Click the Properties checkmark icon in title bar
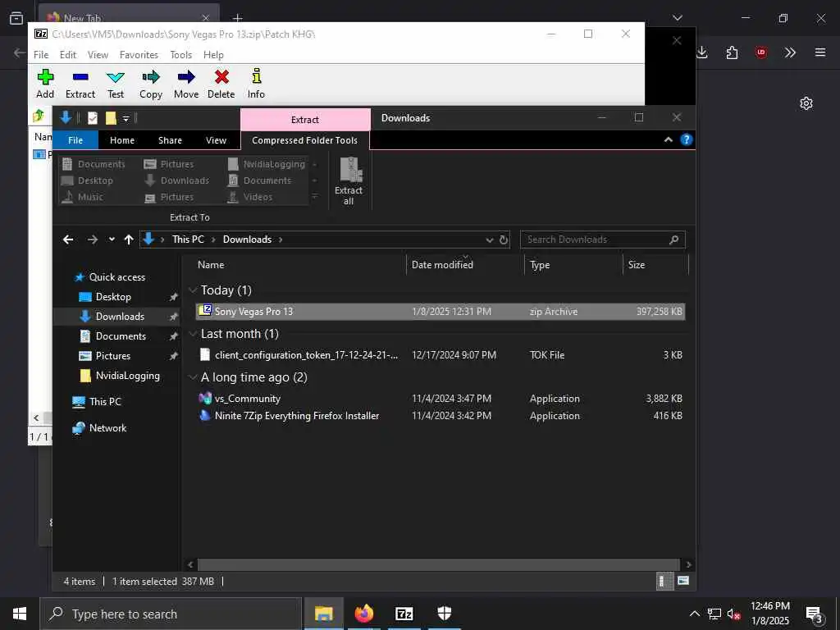840x630 pixels. (x=93, y=118)
